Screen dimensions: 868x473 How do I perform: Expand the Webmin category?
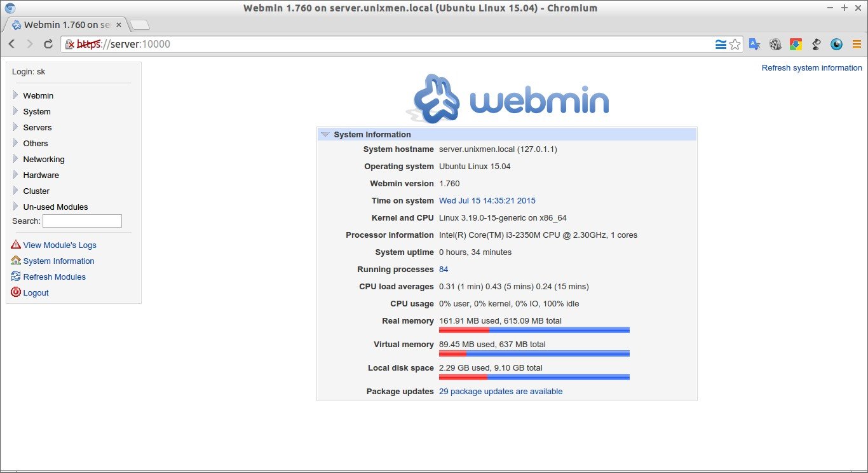tap(16, 95)
